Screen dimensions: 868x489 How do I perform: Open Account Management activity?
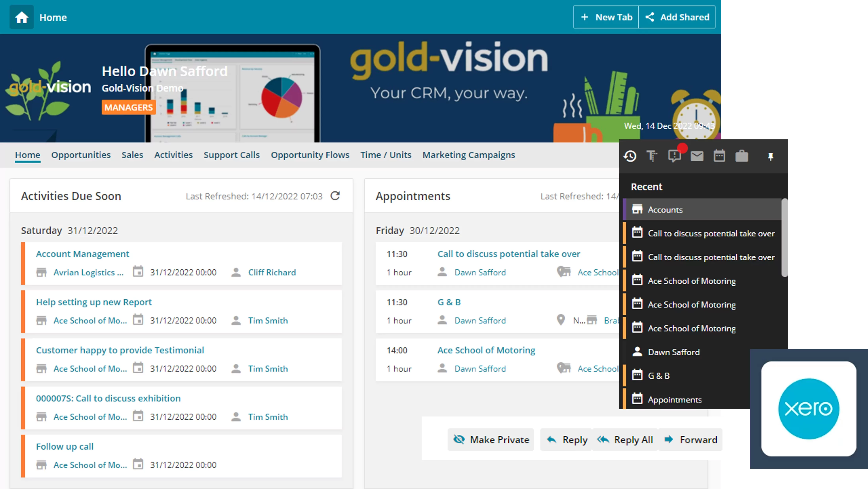[83, 254]
